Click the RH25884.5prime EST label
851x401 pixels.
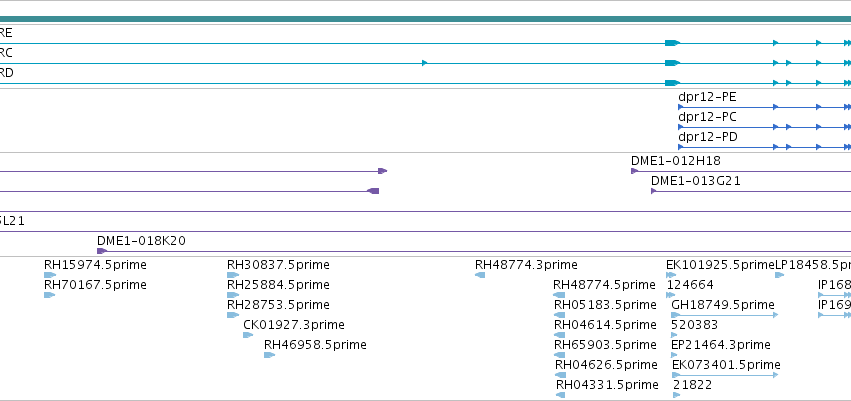278,285
